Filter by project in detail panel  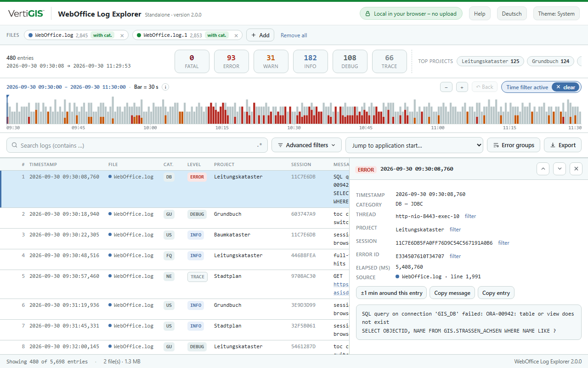[455, 230]
